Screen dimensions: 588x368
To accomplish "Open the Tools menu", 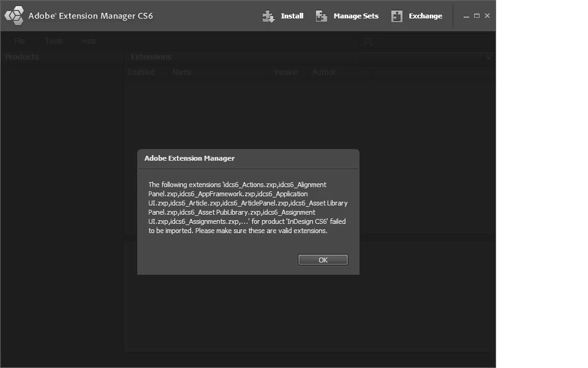I will 54,41.
